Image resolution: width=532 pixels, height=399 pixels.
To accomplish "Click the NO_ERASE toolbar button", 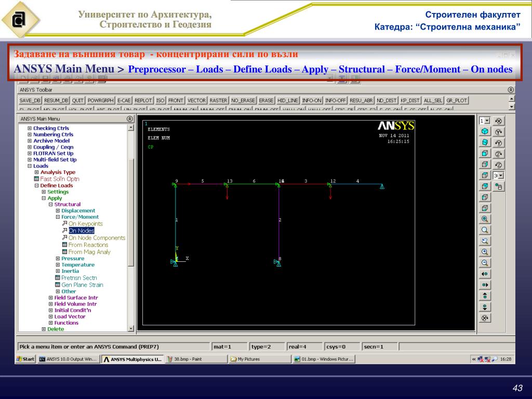I will 243,100.
